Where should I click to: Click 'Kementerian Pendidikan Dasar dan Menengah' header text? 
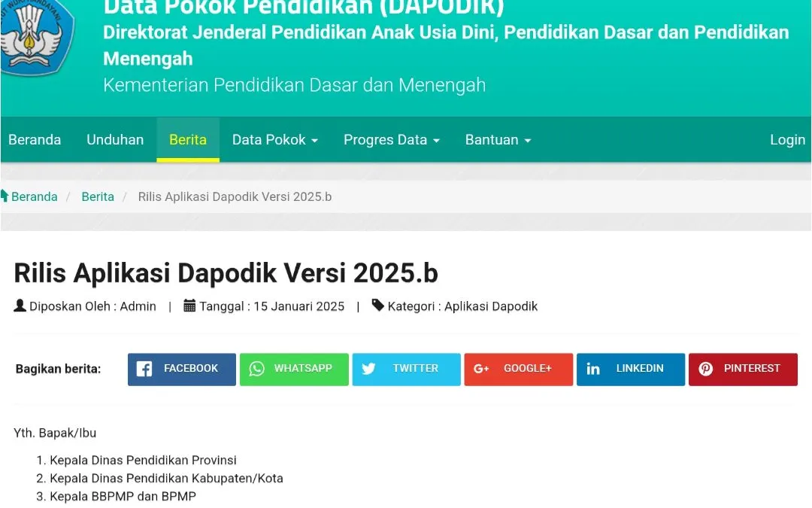tap(294, 85)
